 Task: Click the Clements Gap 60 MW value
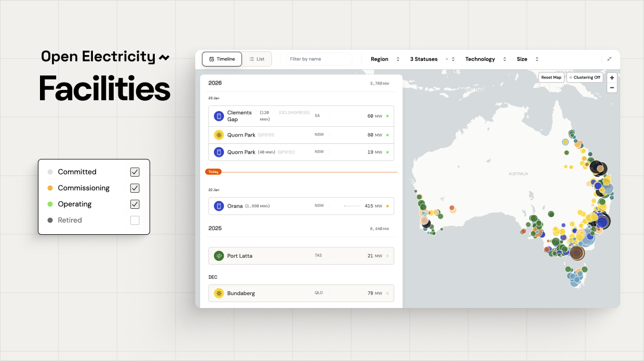click(x=374, y=116)
